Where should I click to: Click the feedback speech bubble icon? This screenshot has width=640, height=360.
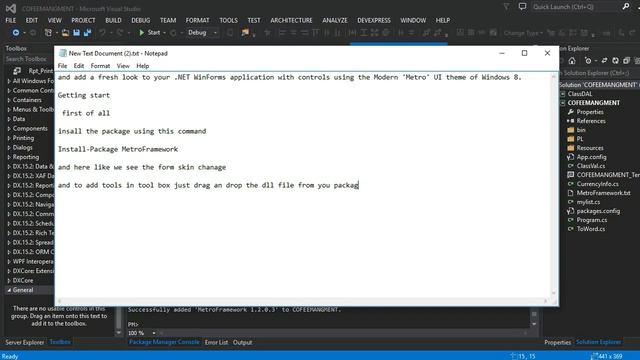[522, 7]
